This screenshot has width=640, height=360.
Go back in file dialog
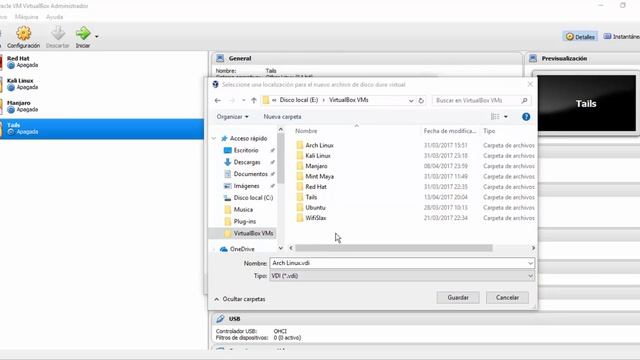pyautogui.click(x=218, y=100)
